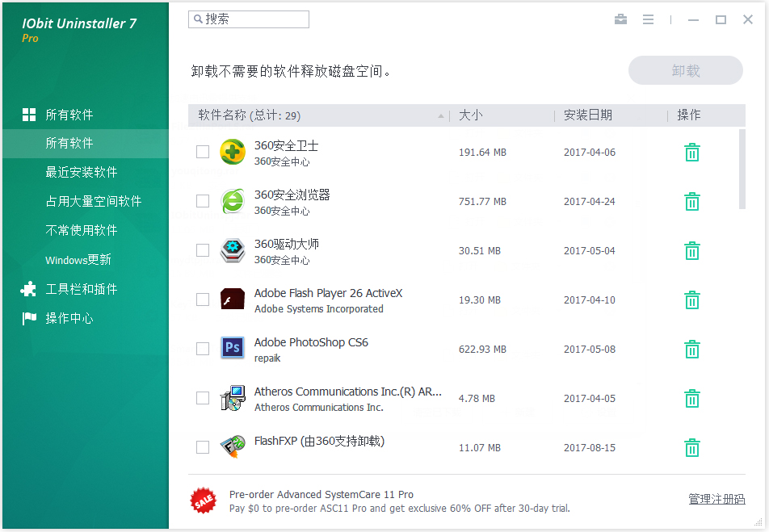Open the 管理注册码 link
Viewport: 769px width, 532px height.
point(716,499)
